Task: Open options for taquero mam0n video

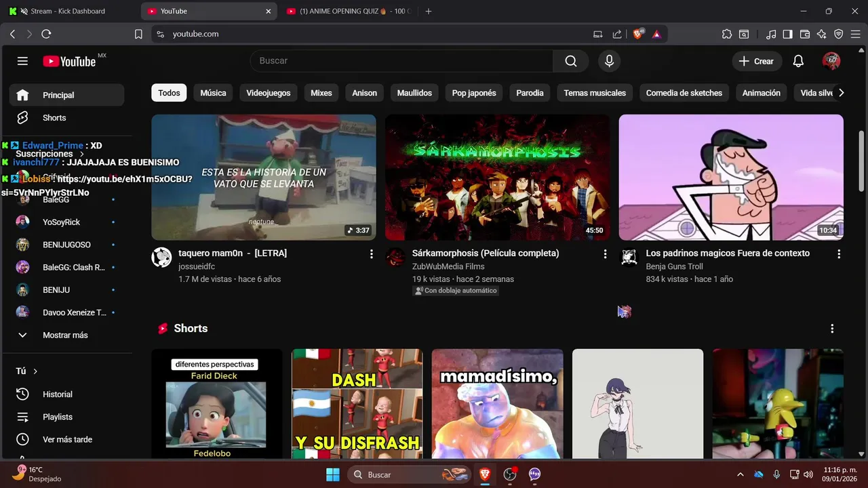Action: pyautogui.click(x=371, y=253)
